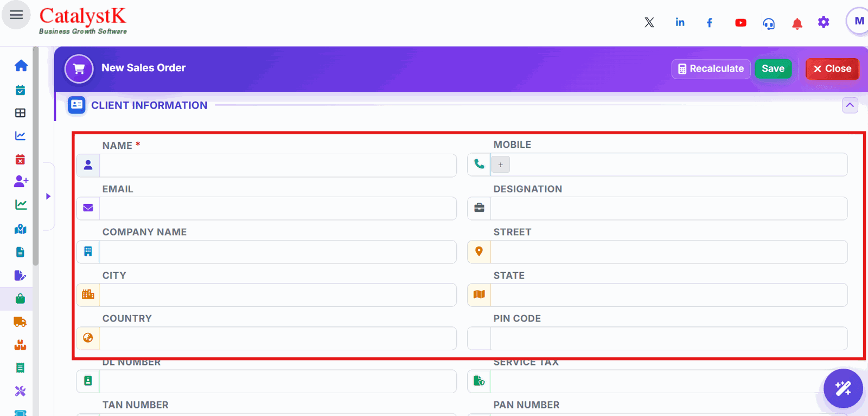Image resolution: width=868 pixels, height=416 pixels.
Task: Open the Facebook icon in header
Action: [x=710, y=22]
